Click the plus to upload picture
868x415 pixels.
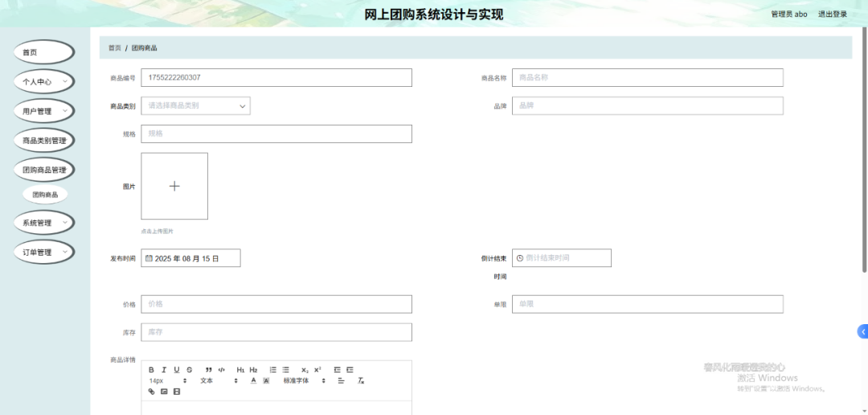[174, 186]
